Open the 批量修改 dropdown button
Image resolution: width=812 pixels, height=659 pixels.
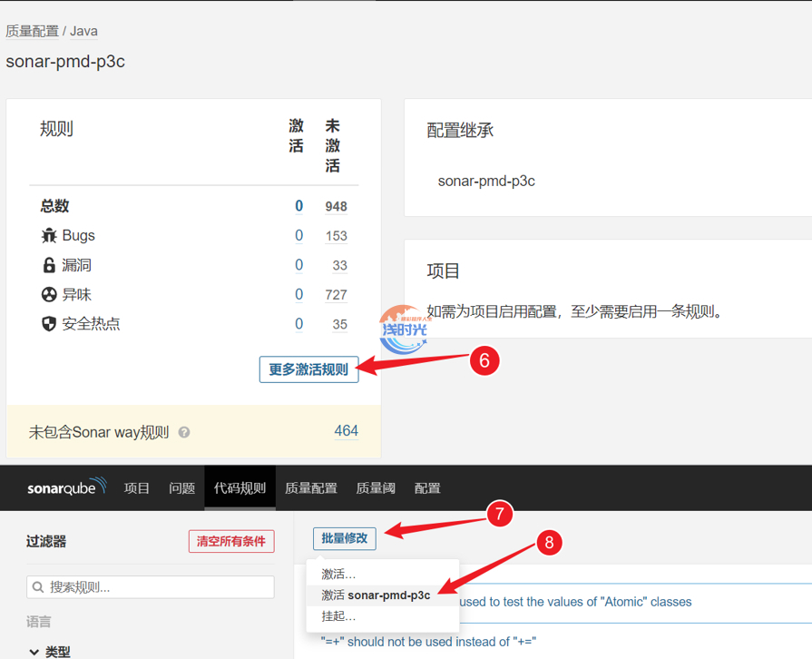(x=345, y=538)
